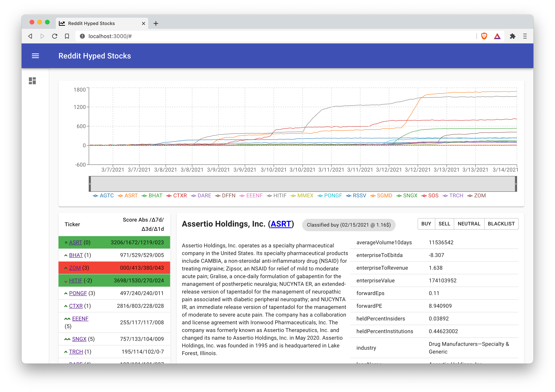The width and height of the screenshot is (555, 392).
Task: Click the chart range brush slider
Action: [303, 184]
